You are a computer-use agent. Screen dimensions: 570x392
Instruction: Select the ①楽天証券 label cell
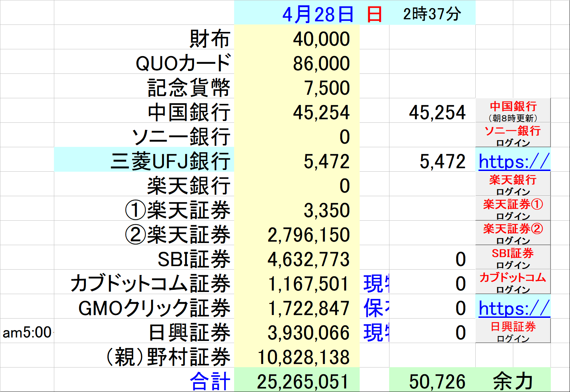[144, 209]
